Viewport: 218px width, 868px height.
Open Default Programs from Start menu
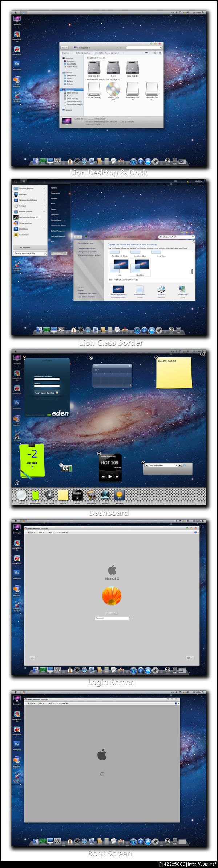coord(58,231)
